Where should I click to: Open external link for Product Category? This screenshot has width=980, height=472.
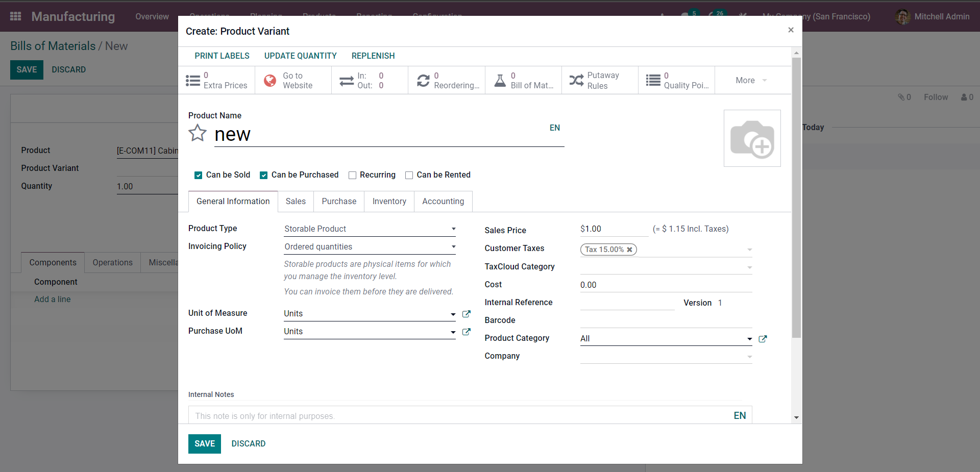[763, 339]
